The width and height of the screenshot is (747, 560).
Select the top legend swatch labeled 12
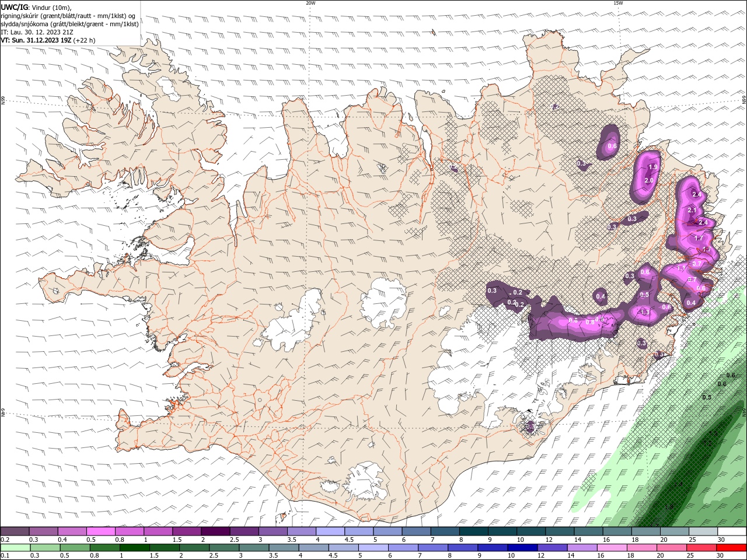(558, 531)
